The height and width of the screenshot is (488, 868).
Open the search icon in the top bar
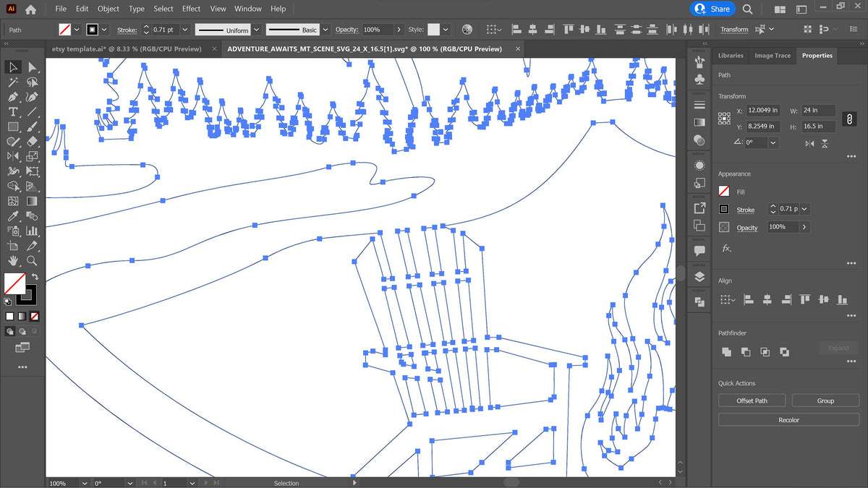pyautogui.click(x=748, y=9)
